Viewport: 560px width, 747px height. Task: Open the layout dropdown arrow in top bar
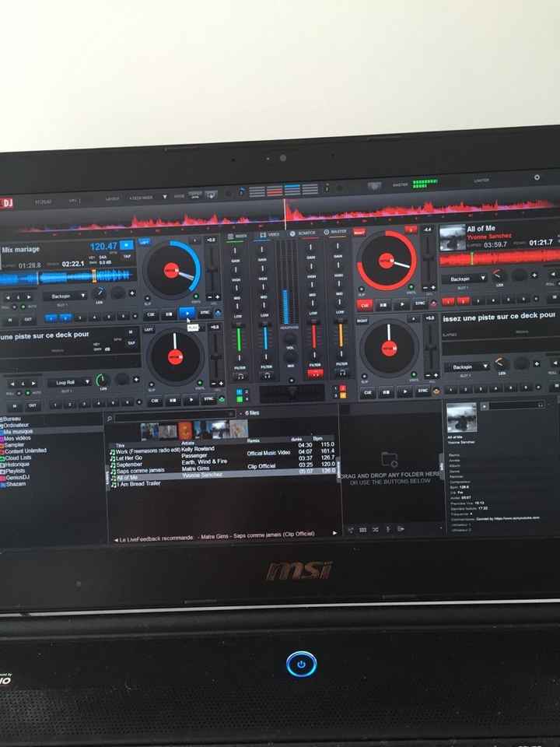point(165,197)
